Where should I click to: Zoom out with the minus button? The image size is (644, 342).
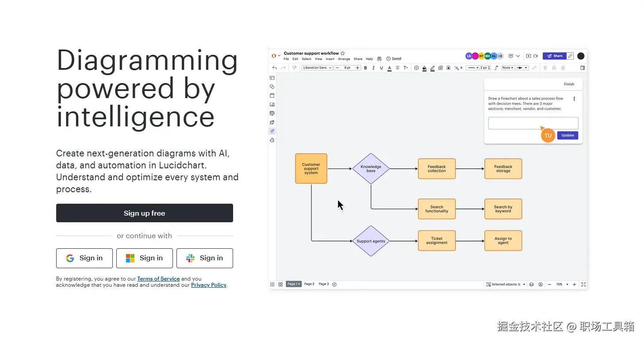click(x=549, y=284)
